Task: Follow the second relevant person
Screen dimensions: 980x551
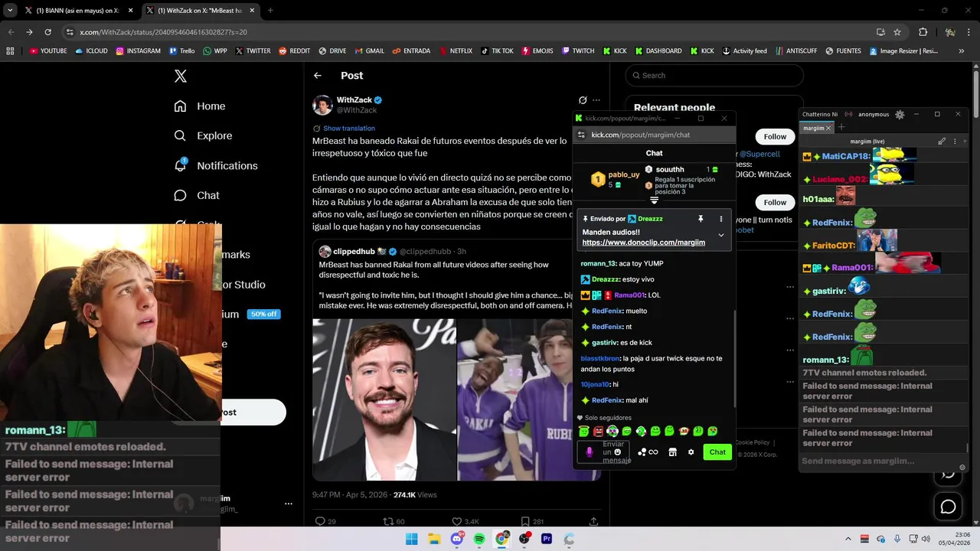Action: click(x=775, y=202)
